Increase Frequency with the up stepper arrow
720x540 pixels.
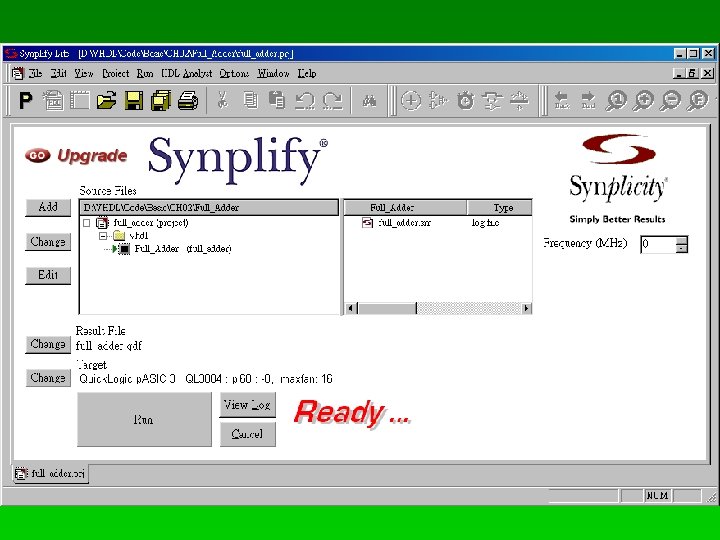[682, 240]
